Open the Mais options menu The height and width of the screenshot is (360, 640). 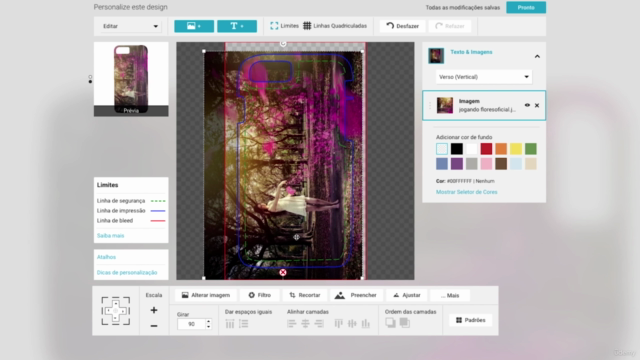point(450,295)
